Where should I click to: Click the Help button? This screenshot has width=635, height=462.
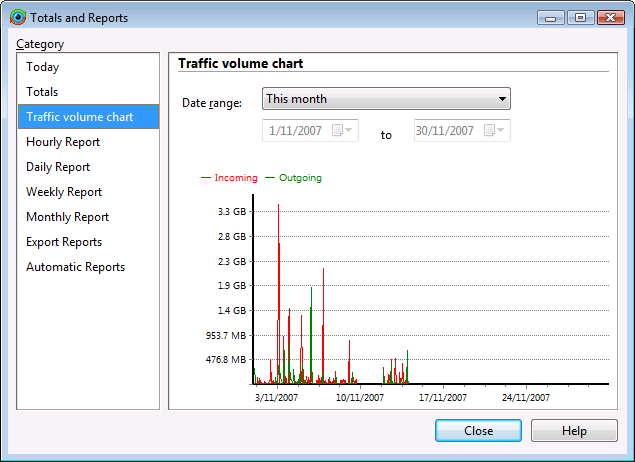click(574, 430)
